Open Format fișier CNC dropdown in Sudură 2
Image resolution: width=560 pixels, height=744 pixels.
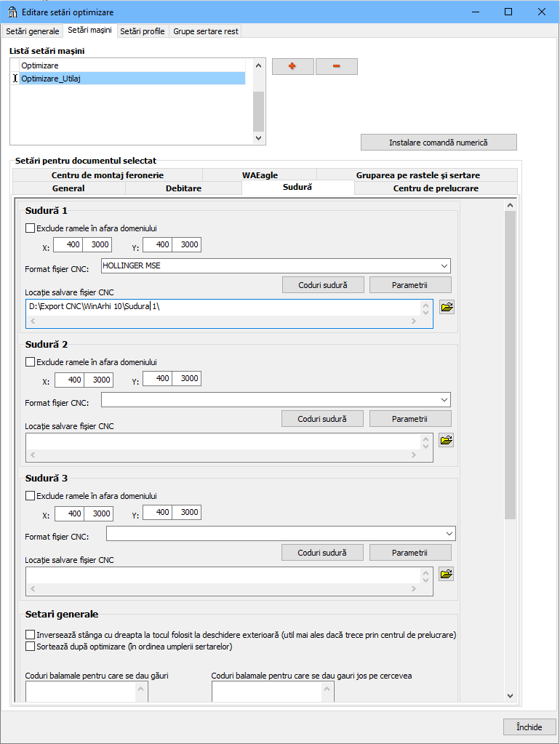coord(444,400)
